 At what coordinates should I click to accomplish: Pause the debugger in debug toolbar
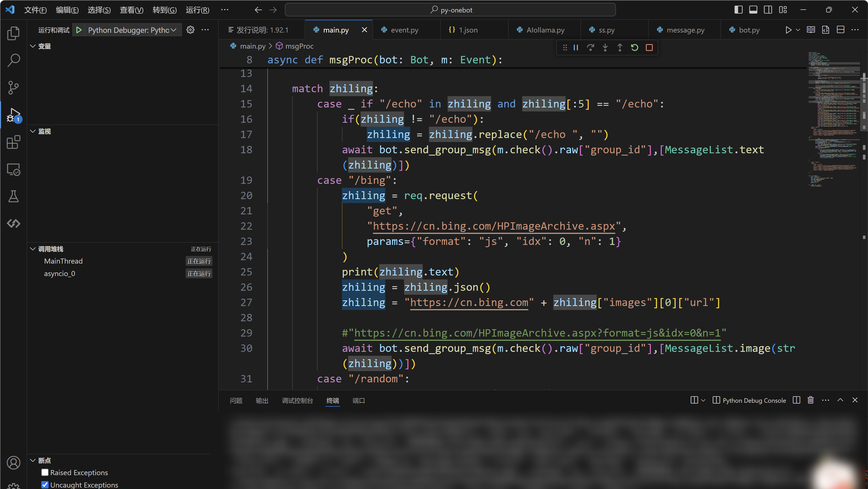click(x=576, y=48)
